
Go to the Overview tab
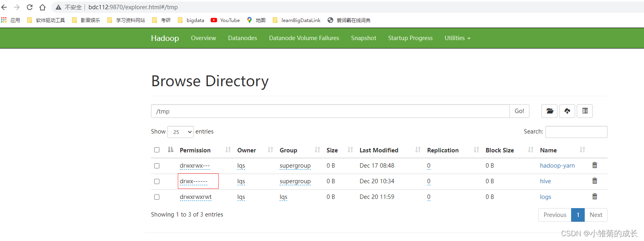tap(203, 38)
